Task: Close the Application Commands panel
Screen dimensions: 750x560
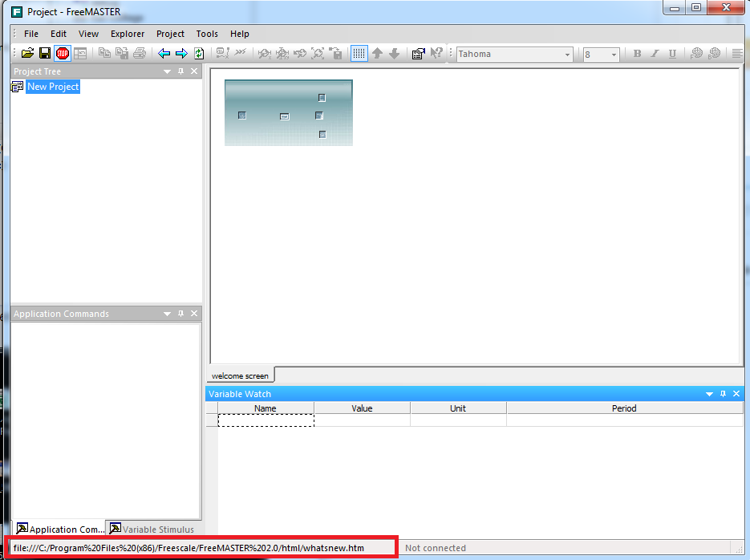Action: coord(194,314)
